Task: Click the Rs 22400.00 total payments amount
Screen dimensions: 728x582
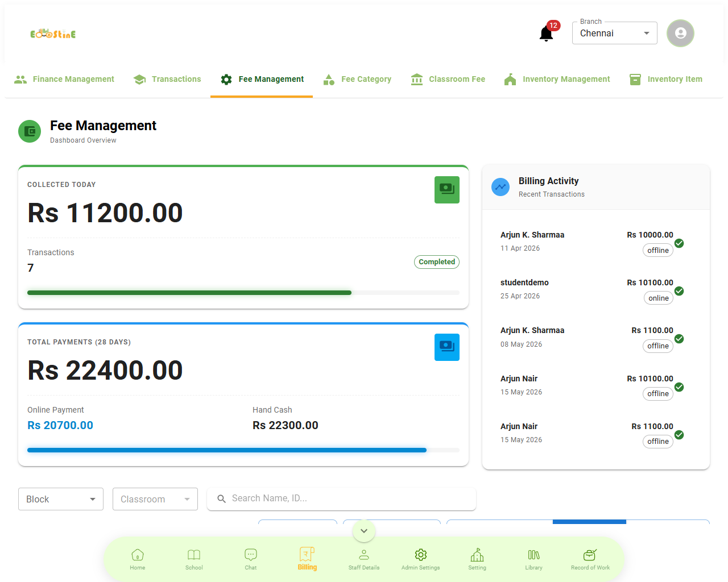Action: [105, 371]
